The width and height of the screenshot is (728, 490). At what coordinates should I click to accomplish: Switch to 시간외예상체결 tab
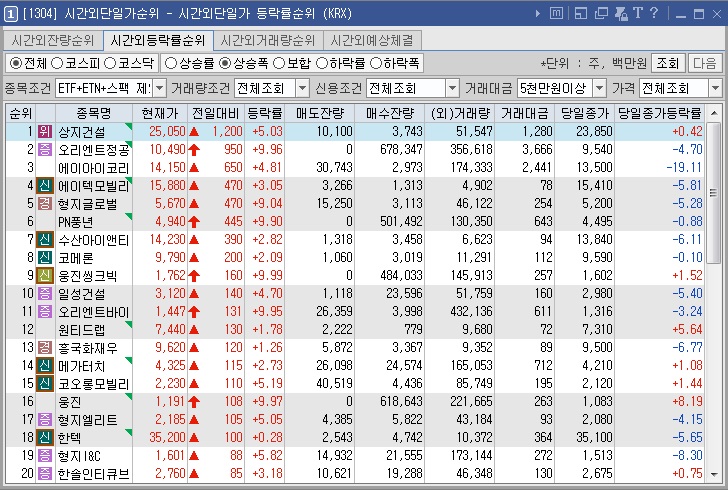pos(372,41)
